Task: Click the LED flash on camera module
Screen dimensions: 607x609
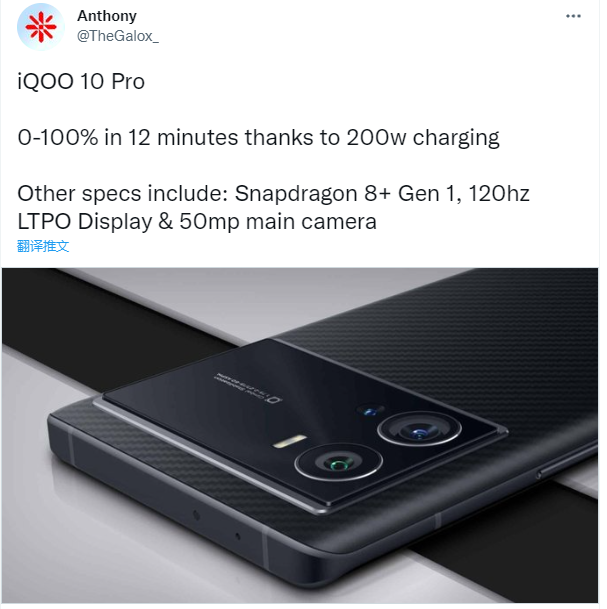Action: click(290, 441)
